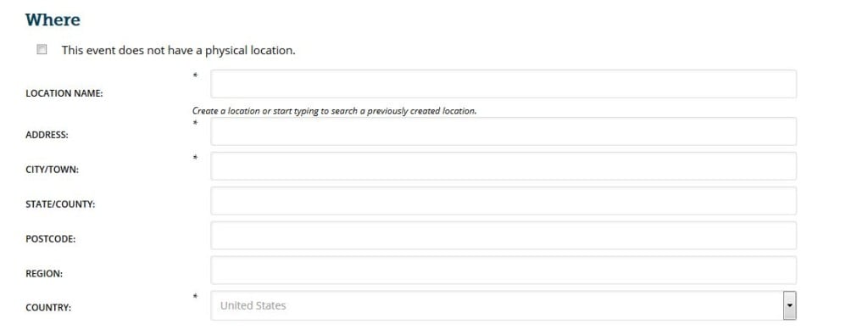Viewport: 868px width, 335px height.
Task: Open the Country combo box showing United States
Action: [x=504, y=305]
